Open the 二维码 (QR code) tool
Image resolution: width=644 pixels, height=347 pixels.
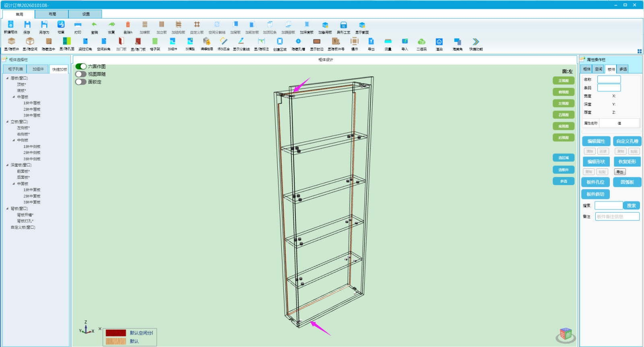tap(421, 41)
